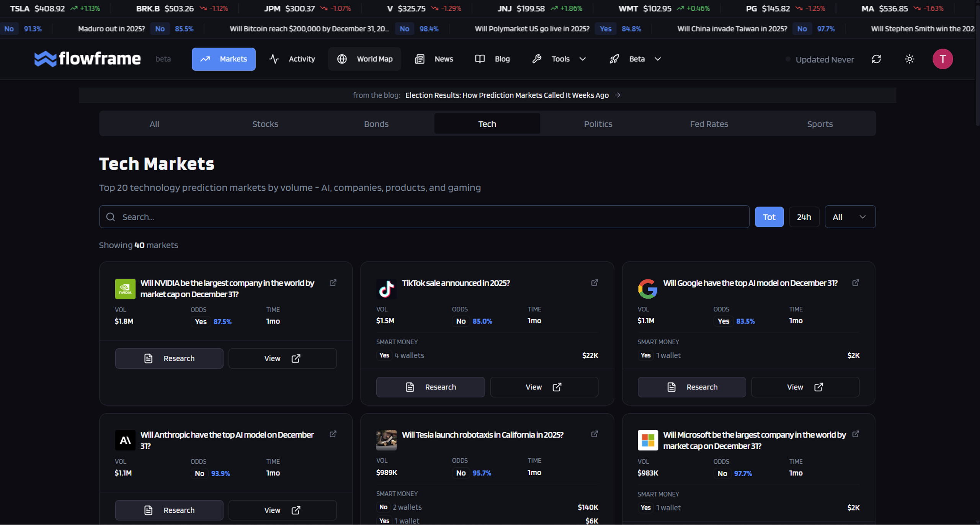This screenshot has width=980, height=525.
Task: Select the Stocks category tab
Action: point(265,124)
